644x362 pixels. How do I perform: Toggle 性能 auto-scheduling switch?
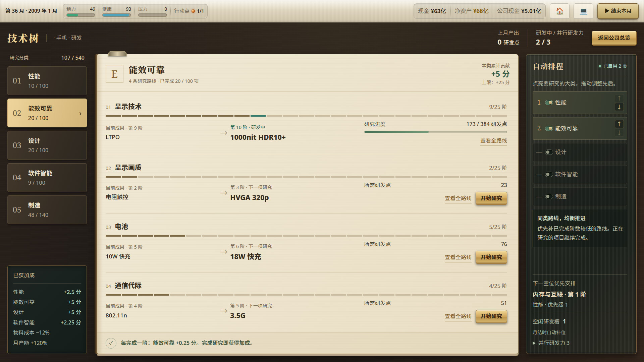pyautogui.click(x=549, y=103)
